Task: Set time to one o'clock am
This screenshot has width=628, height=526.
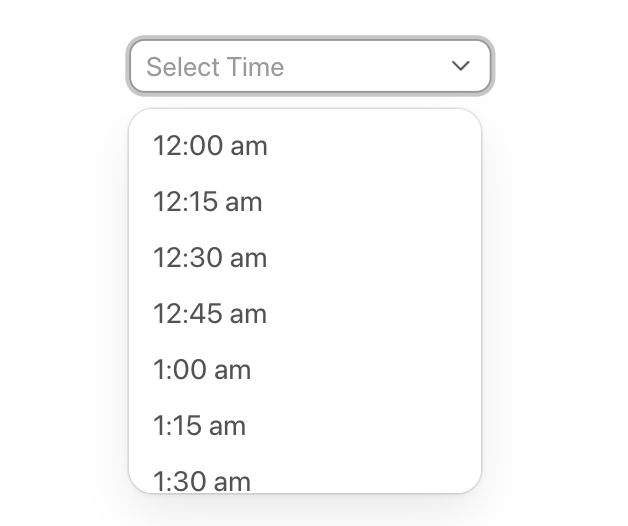Action: (202, 370)
